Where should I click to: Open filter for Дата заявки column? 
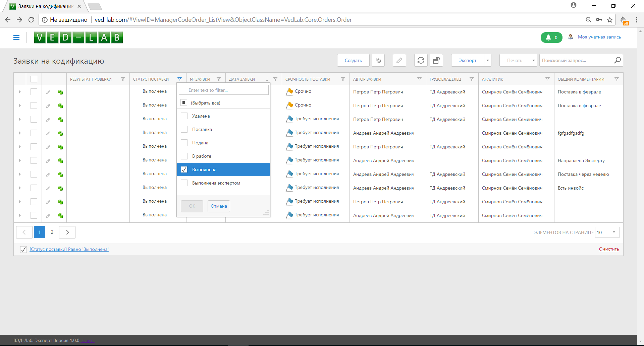[275, 79]
